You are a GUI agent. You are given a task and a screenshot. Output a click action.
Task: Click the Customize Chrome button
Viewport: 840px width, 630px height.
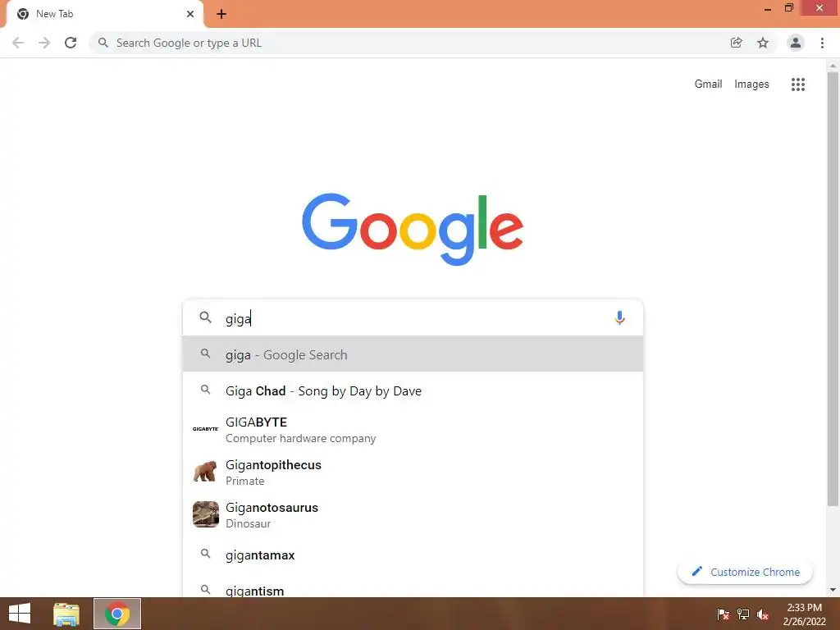pyautogui.click(x=745, y=572)
